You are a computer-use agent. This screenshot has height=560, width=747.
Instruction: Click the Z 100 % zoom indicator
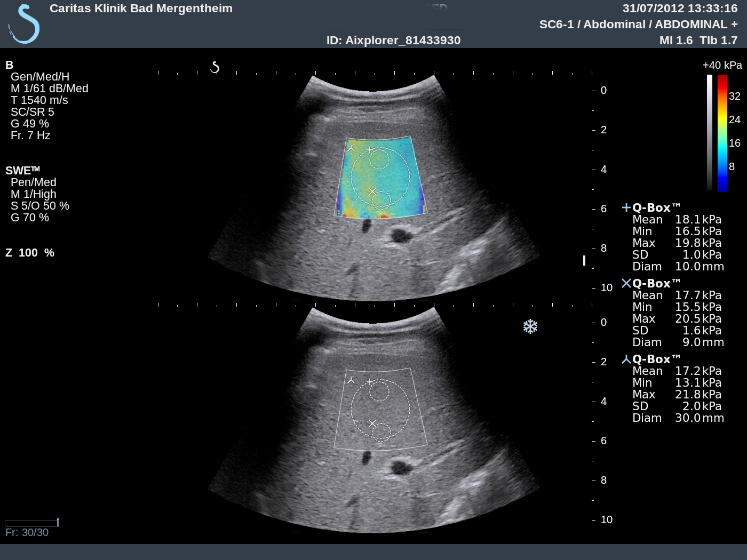30,253
